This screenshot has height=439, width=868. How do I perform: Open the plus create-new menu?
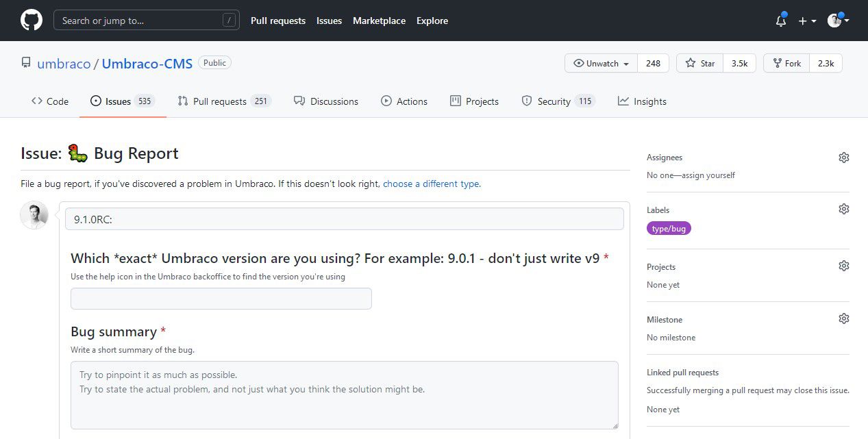(807, 21)
